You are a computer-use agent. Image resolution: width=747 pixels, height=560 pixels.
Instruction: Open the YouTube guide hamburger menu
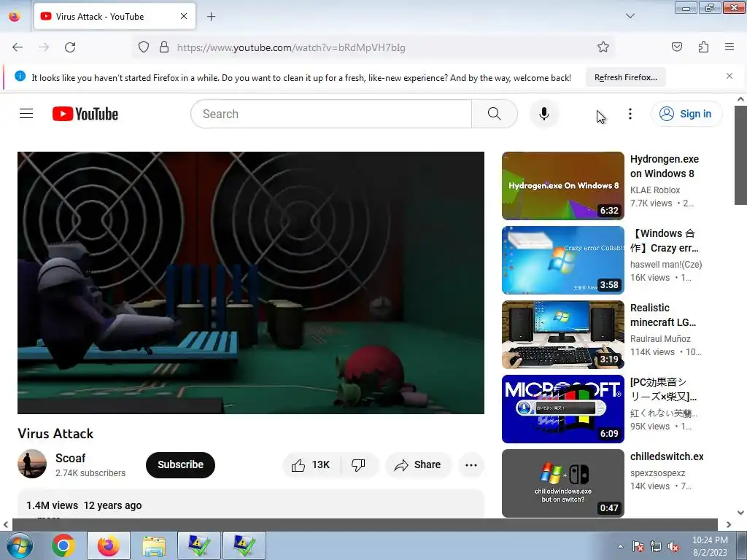(x=26, y=114)
